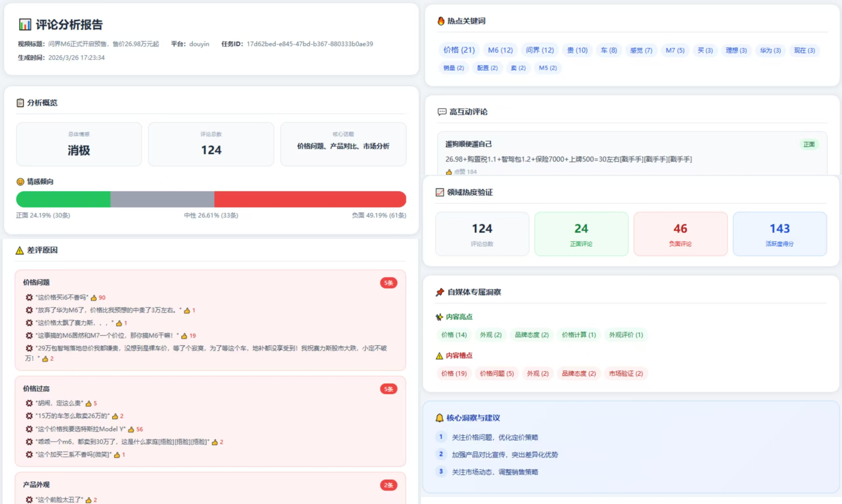
Task: Click the 价格计算 (1) highlight tag
Action: (x=579, y=335)
